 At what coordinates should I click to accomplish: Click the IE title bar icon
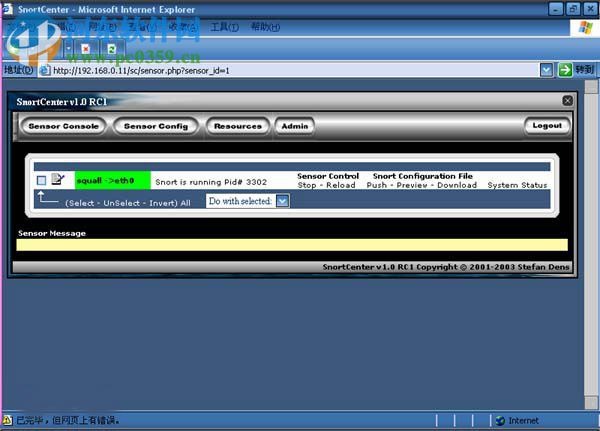point(7,9)
